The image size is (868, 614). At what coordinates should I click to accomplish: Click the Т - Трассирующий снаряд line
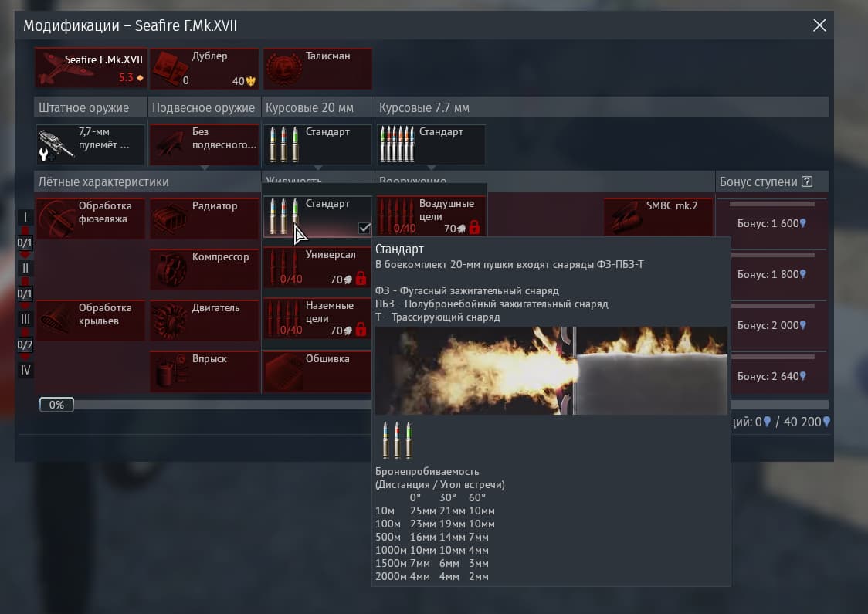pyautogui.click(x=438, y=317)
